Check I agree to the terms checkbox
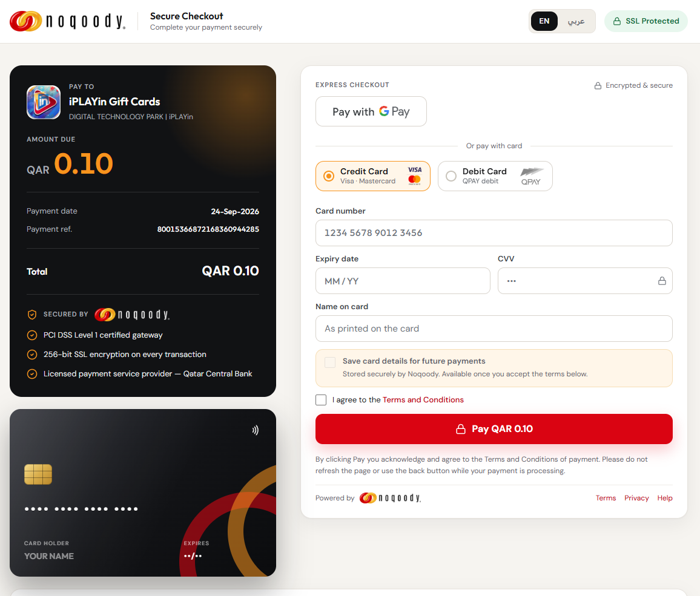 click(320, 400)
